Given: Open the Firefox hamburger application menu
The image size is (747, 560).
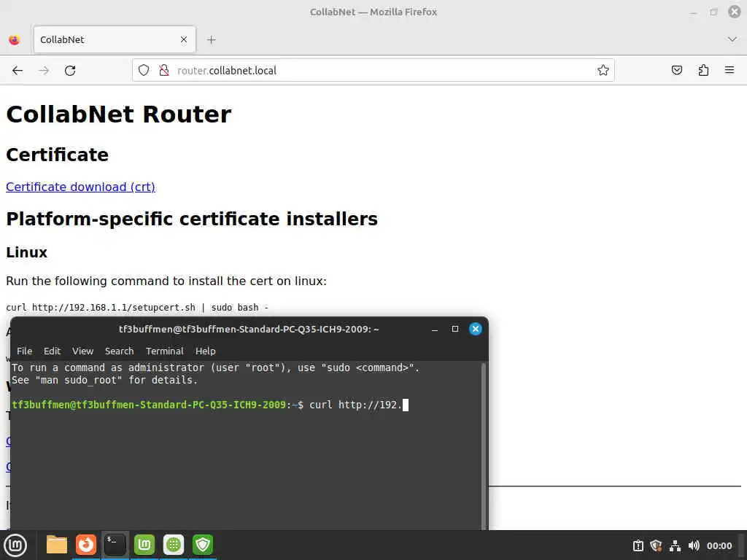Looking at the screenshot, I should 729,71.
